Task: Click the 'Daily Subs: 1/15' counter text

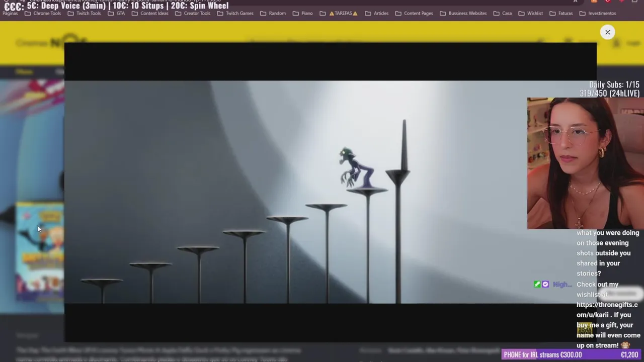Action: (614, 85)
